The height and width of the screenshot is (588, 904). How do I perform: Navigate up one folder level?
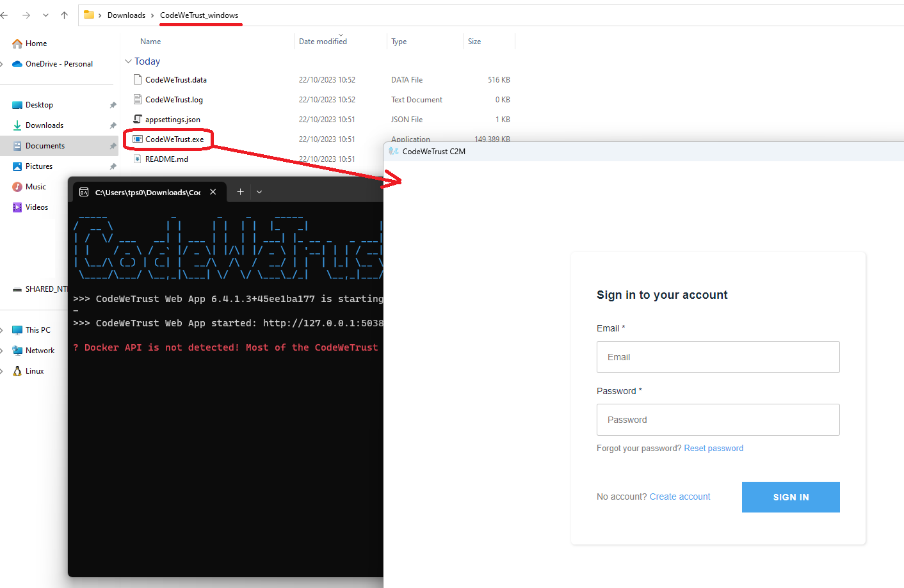(x=64, y=15)
